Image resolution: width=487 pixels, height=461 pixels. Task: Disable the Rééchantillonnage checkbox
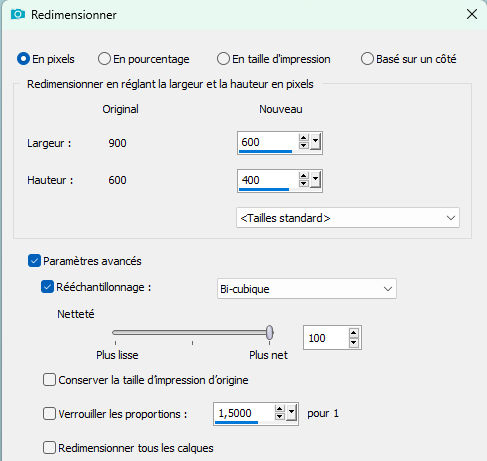(x=47, y=287)
